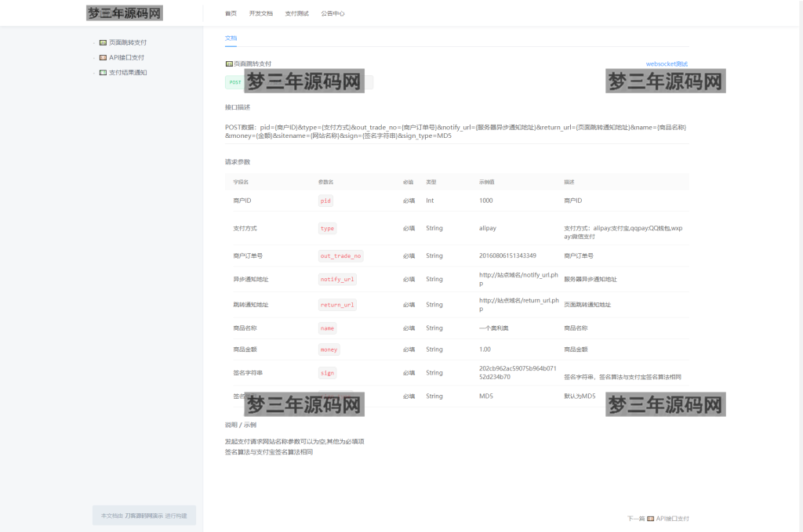Click the 参数名 column header

pyautogui.click(x=325, y=182)
